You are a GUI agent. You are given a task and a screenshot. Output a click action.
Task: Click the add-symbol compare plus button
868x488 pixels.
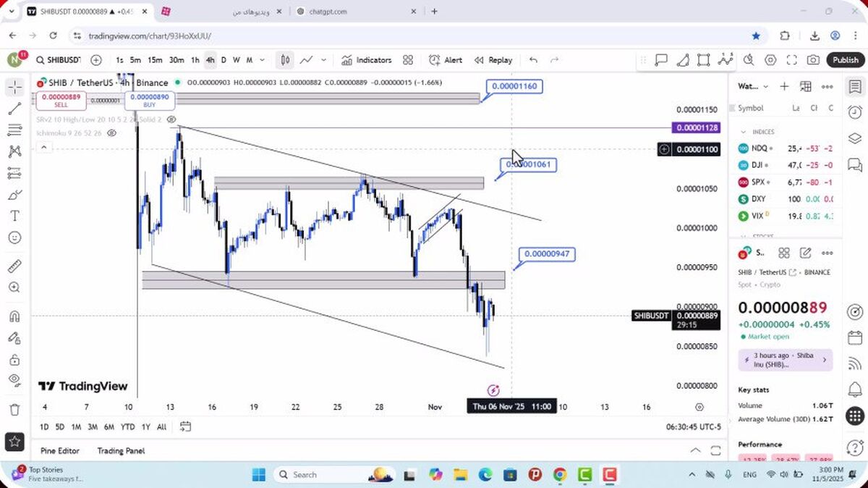pyautogui.click(x=96, y=60)
